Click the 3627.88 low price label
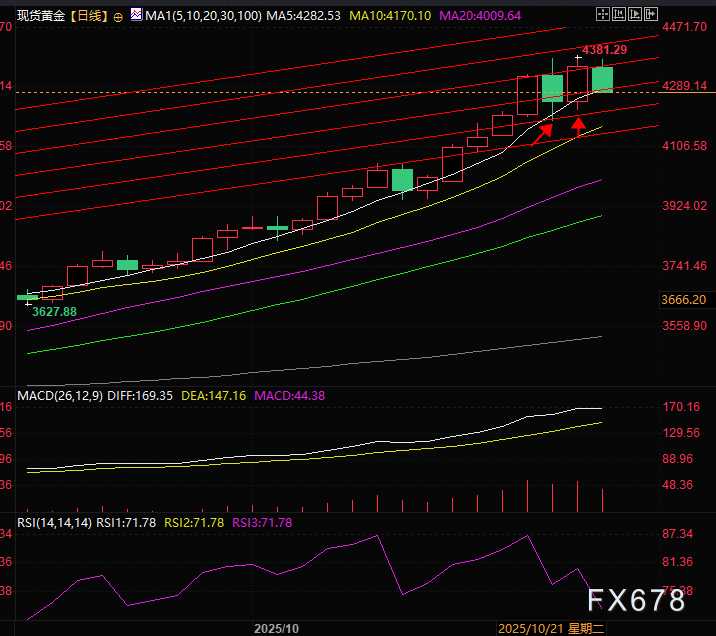This screenshot has height=636, width=716. tap(54, 312)
